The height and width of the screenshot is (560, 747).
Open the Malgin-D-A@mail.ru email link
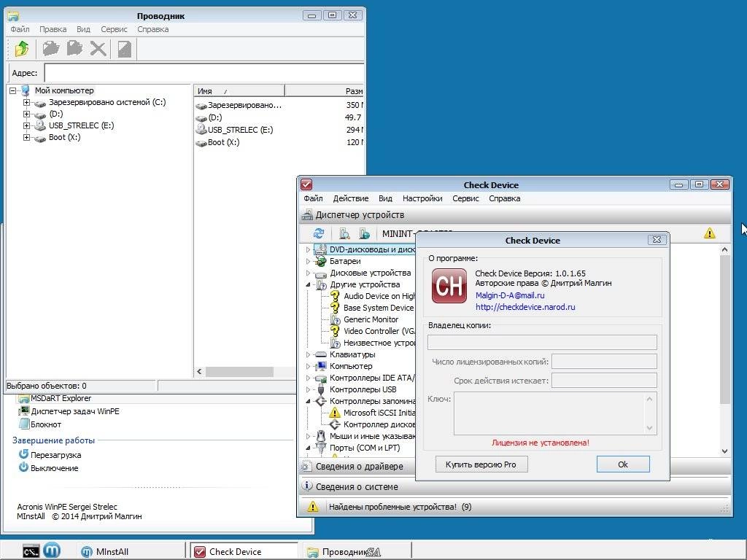point(510,296)
